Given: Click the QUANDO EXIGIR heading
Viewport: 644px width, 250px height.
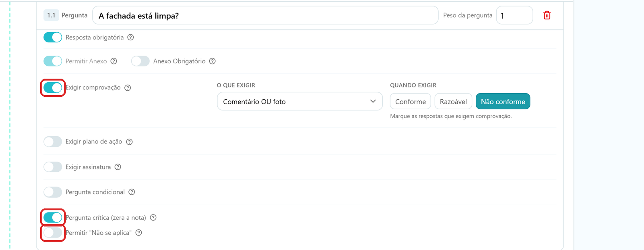Looking at the screenshot, I should 413,85.
